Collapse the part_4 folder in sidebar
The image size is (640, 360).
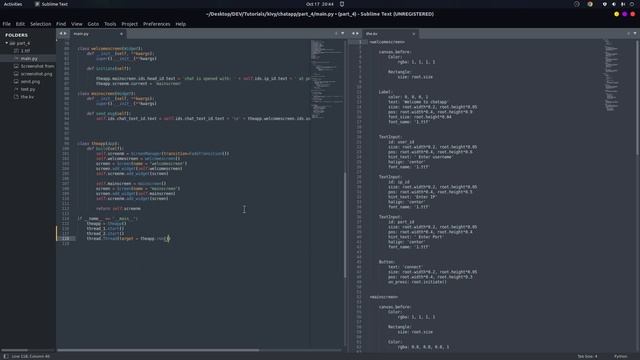coord(7,43)
